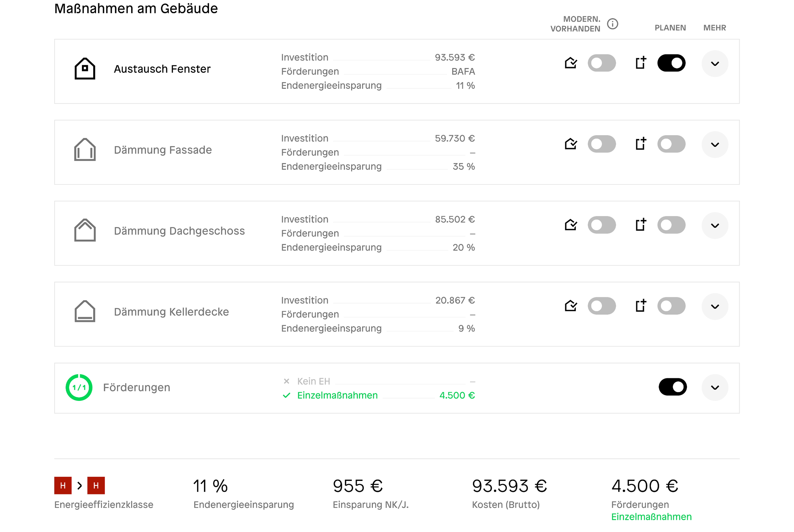
Task: Click the Dämmung Dachgeschoss roof icon
Action: click(85, 230)
